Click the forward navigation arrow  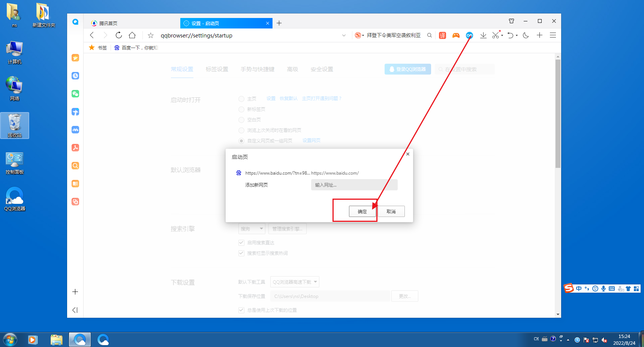pyautogui.click(x=105, y=35)
